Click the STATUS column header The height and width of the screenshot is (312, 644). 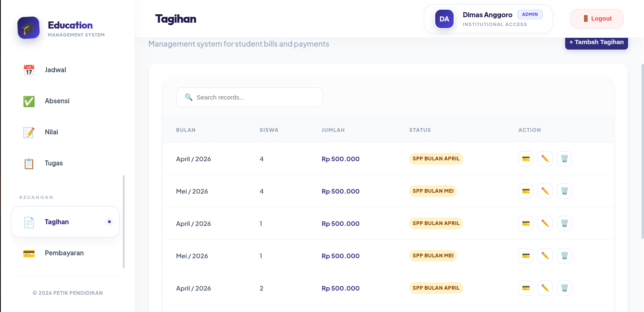(x=420, y=130)
